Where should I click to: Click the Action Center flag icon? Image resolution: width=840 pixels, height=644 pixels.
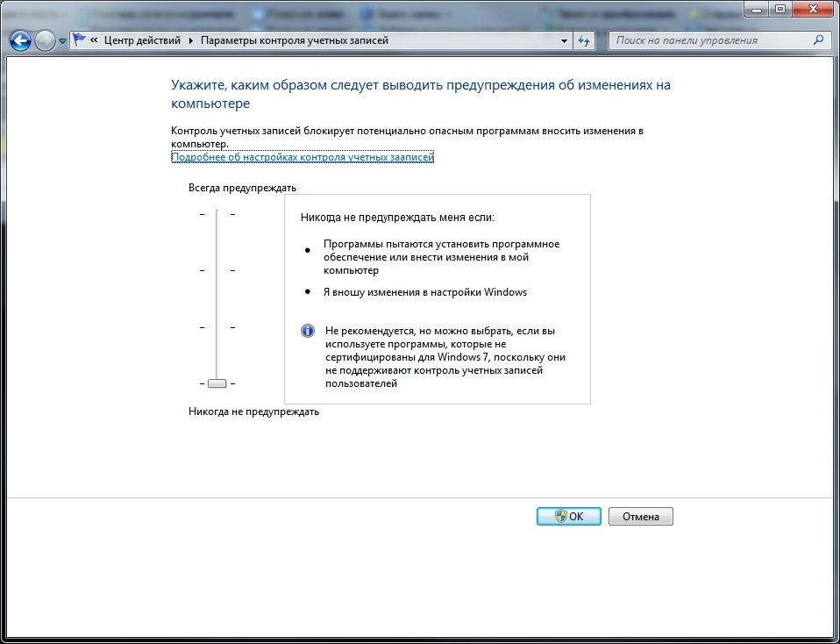[x=79, y=39]
